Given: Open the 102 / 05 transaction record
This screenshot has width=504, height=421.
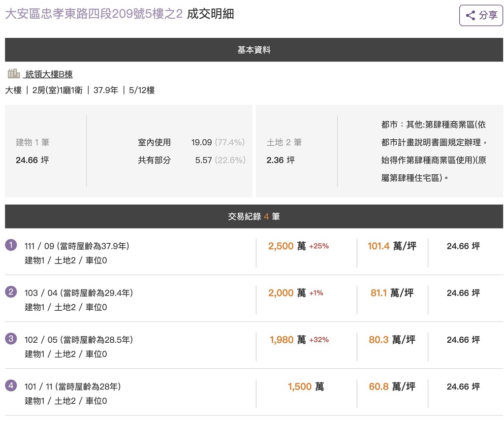Looking at the screenshot, I should (x=79, y=340).
